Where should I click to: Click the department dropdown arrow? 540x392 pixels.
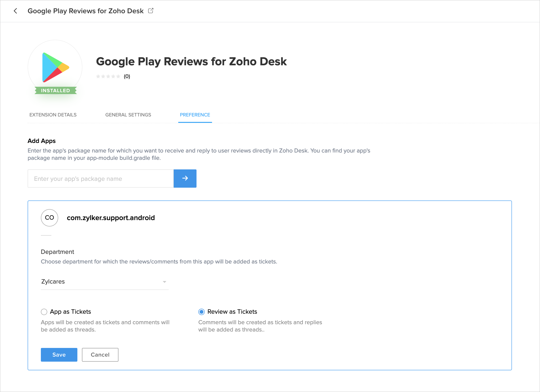click(x=164, y=282)
